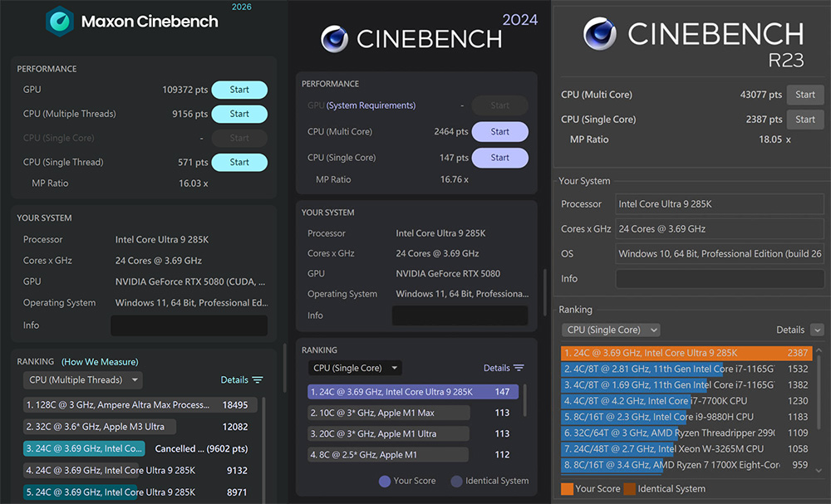The width and height of the screenshot is (831, 504).
Task: Click the Details filter icon in Cinebench 2024
Action: click(x=519, y=368)
